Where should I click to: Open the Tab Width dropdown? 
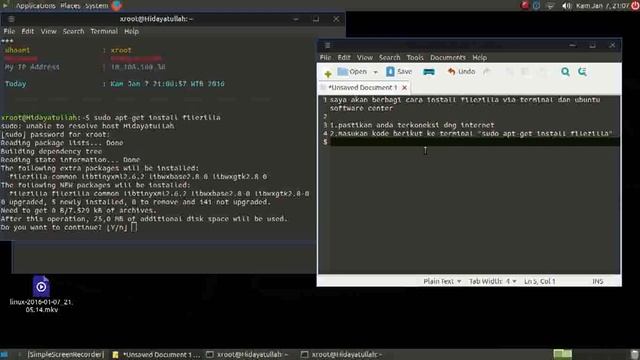pos(493,281)
